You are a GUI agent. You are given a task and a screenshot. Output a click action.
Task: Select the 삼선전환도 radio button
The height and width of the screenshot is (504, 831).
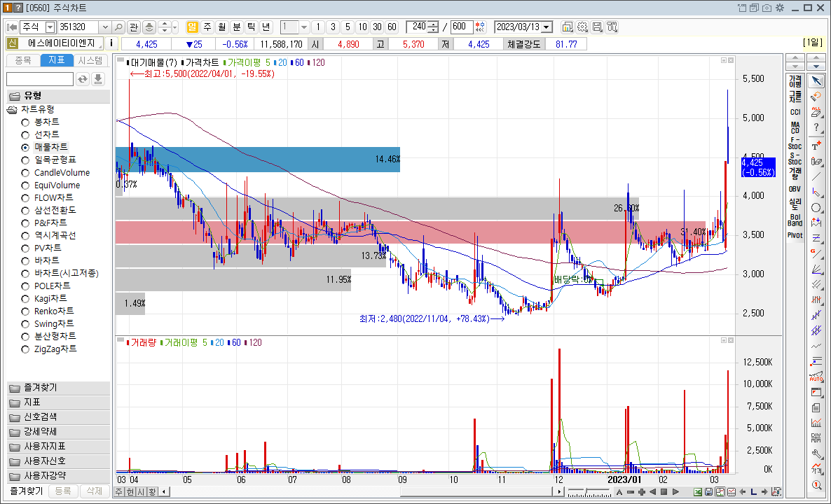coord(25,210)
